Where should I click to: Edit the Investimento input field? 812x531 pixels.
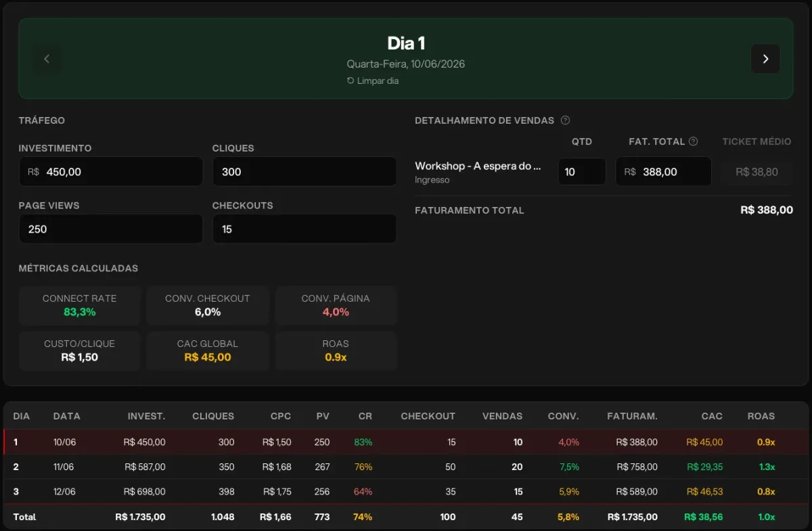[111, 172]
